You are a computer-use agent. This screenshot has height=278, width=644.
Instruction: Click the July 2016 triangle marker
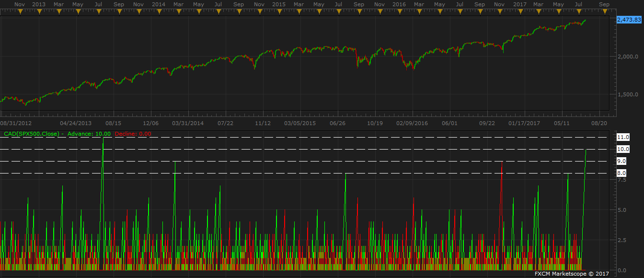tap(459, 12)
